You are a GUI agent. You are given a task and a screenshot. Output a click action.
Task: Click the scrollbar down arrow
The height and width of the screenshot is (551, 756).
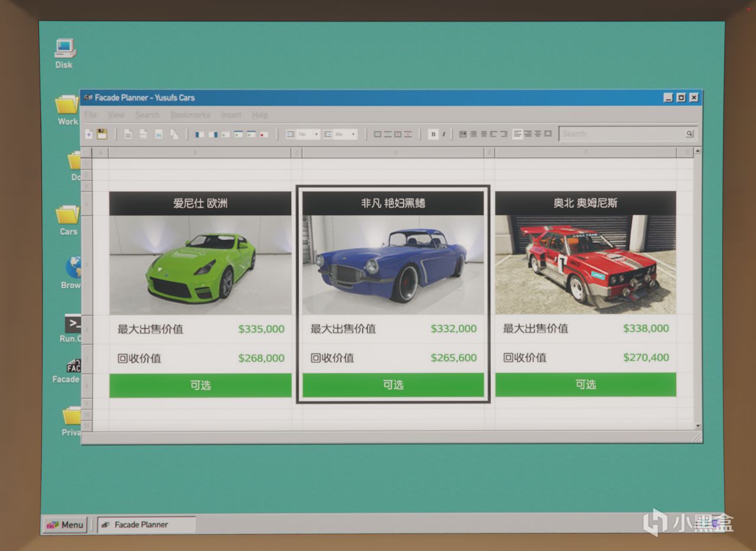(698, 426)
